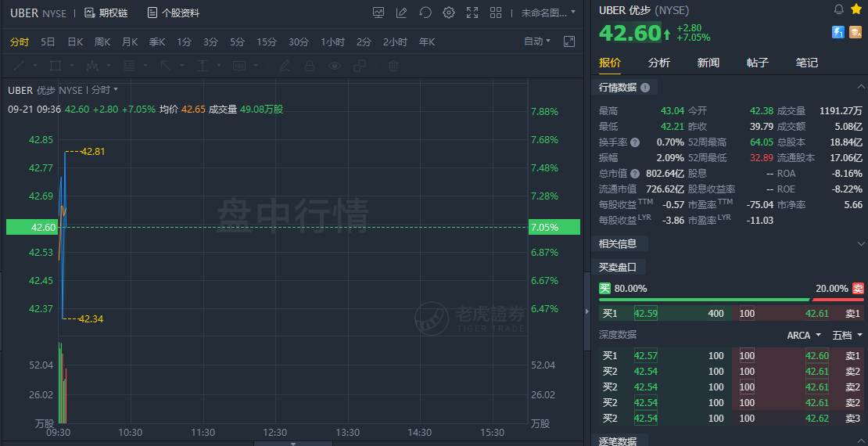Click the 买卖盘口 section header
This screenshot has height=446, width=868.
click(617, 267)
